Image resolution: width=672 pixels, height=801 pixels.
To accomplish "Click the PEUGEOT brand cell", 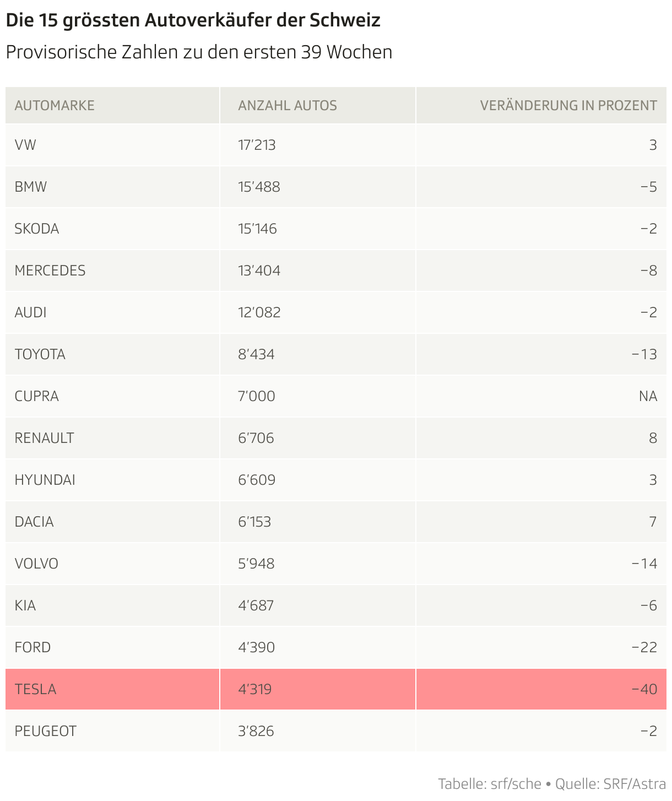I will (x=46, y=731).
